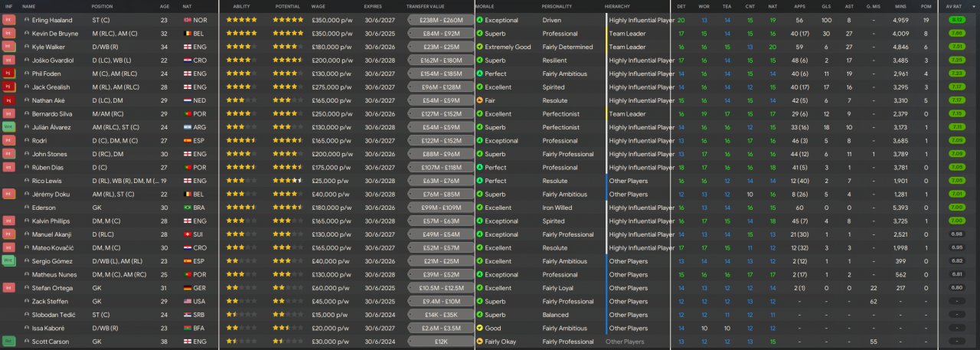
Task: Sort by EXPIRES column header
Action: pos(373,6)
